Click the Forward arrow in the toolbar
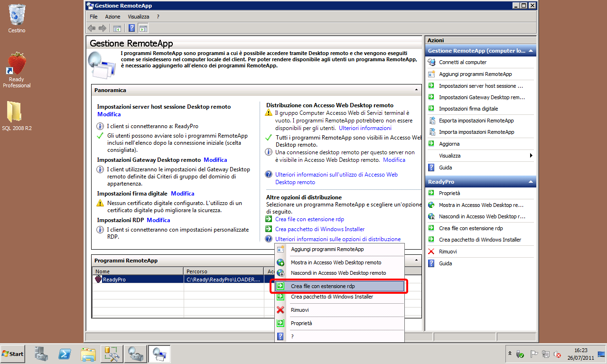The image size is (607, 364). [x=102, y=28]
